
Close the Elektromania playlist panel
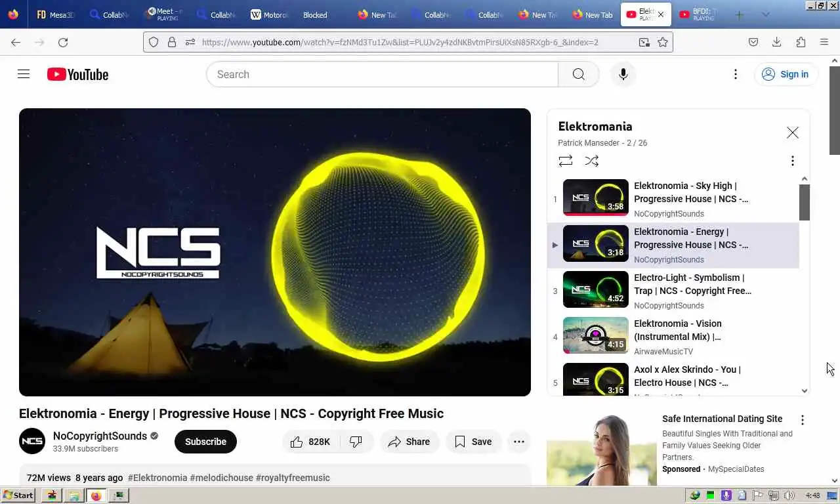(x=793, y=133)
